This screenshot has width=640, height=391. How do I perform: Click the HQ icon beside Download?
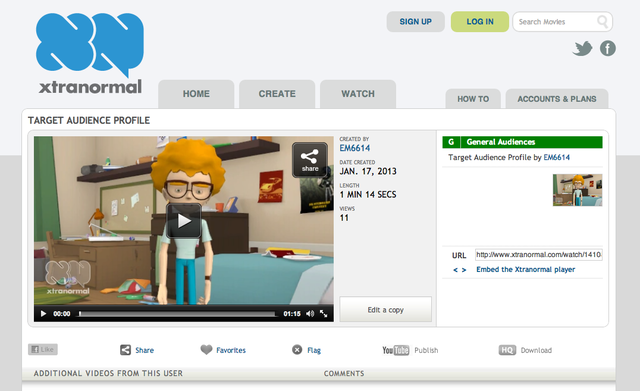(x=507, y=350)
